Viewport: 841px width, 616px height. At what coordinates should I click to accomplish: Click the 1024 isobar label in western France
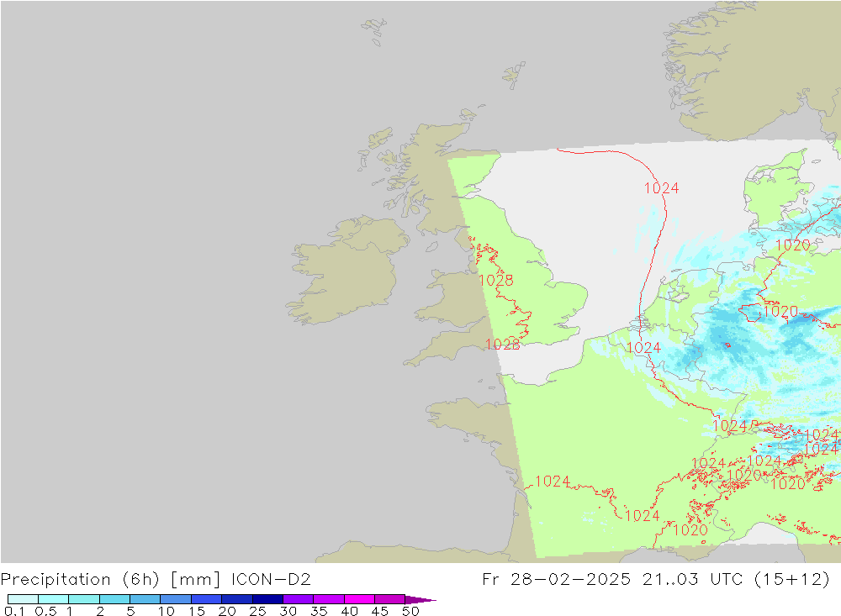point(553,482)
